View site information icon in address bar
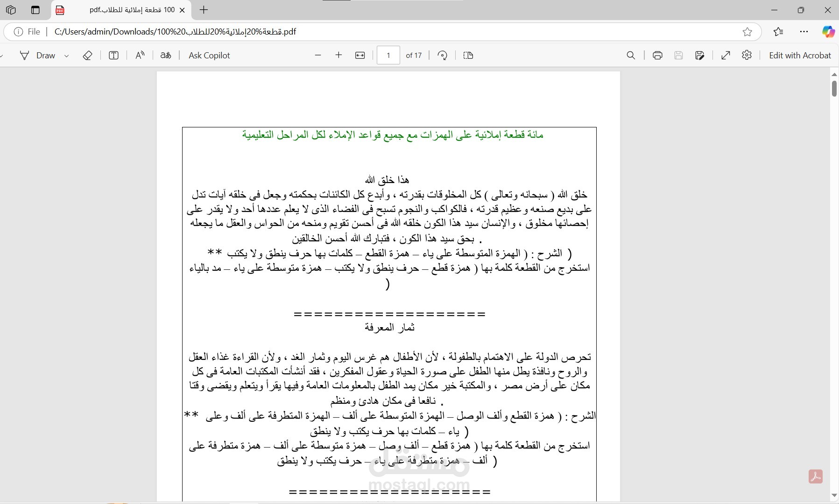Screen dimensions: 839x504 click(x=19, y=32)
